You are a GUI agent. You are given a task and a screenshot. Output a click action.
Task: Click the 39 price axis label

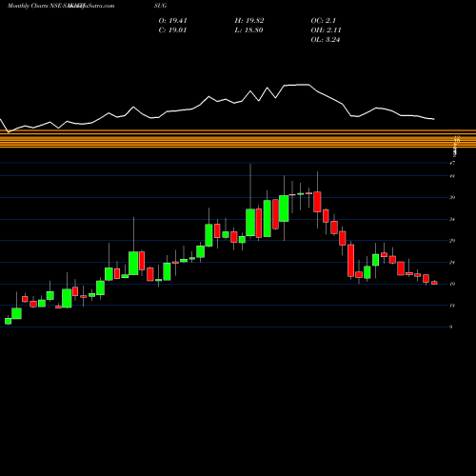coord(452,197)
